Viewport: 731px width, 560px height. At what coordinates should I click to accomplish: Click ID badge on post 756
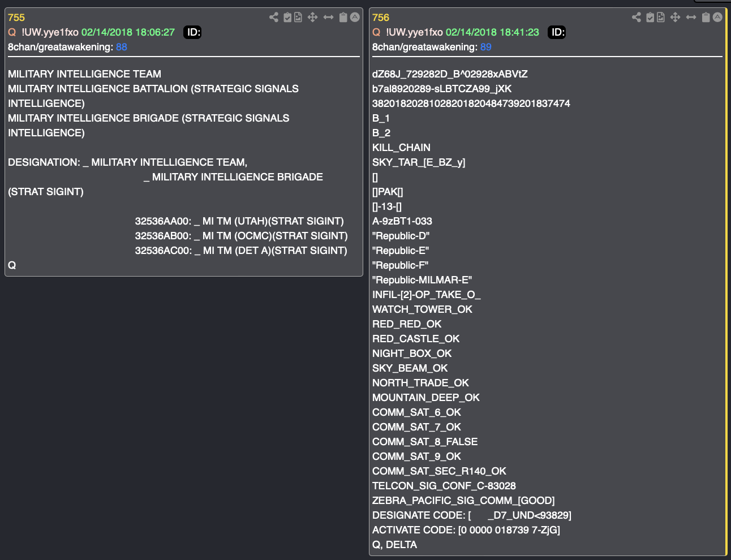click(x=557, y=32)
